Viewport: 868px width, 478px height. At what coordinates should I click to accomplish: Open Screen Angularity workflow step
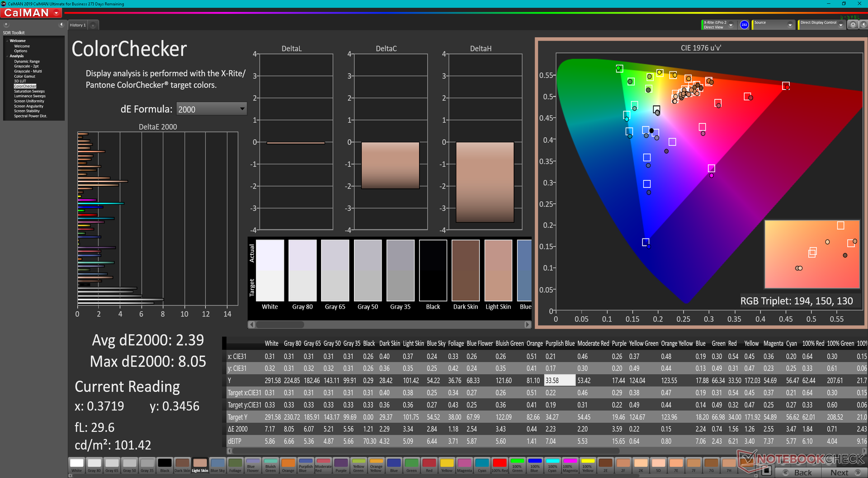[28, 106]
